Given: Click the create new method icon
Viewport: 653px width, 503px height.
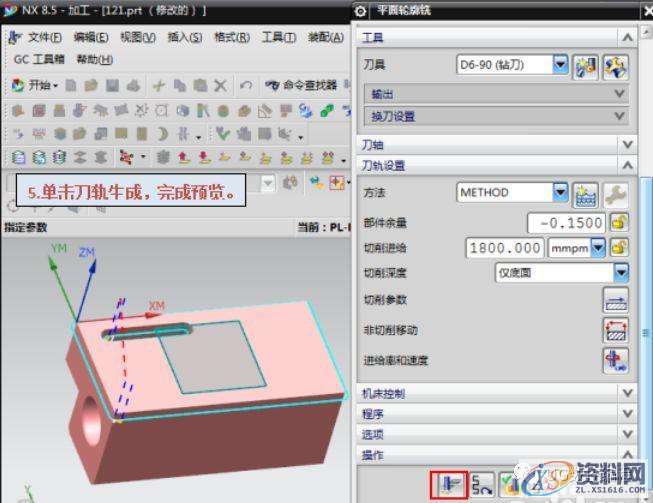Looking at the screenshot, I should click(x=586, y=195).
